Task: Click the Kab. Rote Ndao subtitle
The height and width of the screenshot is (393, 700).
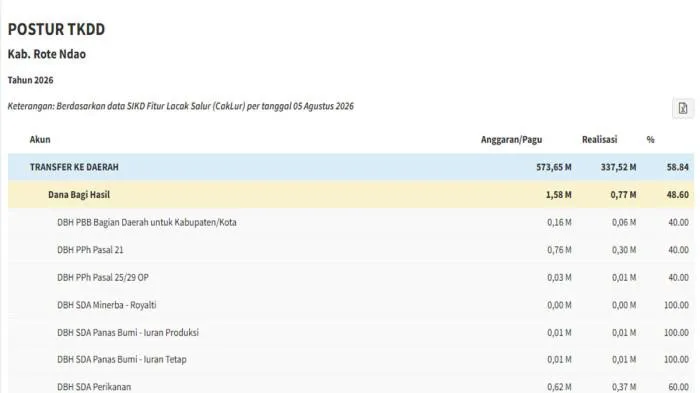Action: [47, 54]
